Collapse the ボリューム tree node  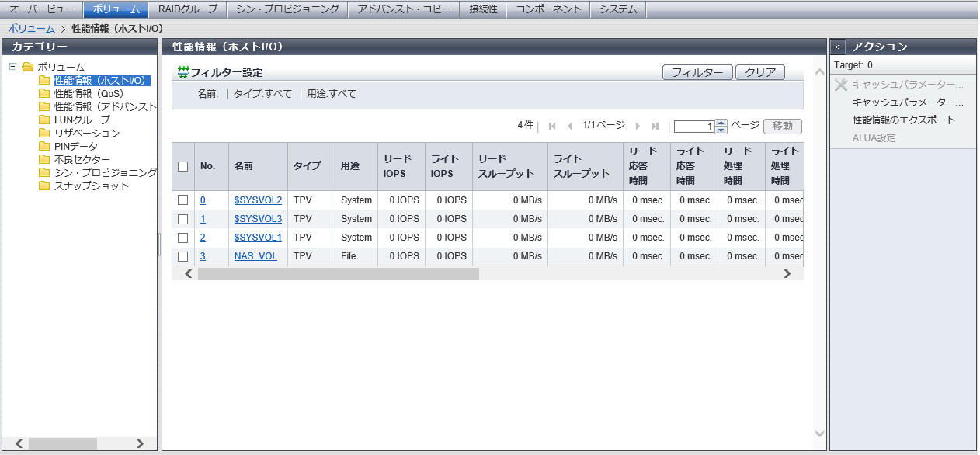click(13, 67)
